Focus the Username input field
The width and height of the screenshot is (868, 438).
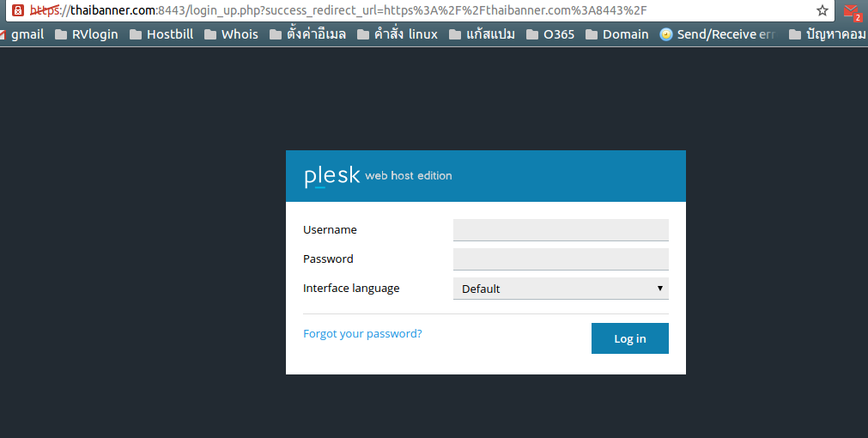pyautogui.click(x=561, y=230)
